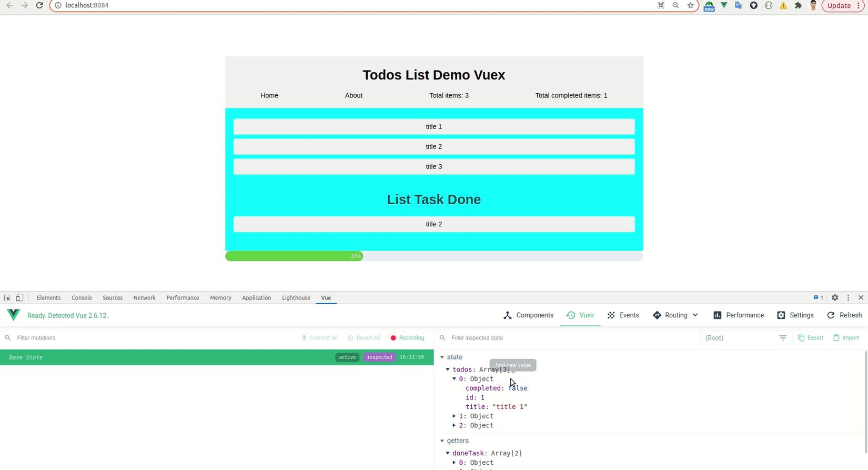
Task: Click the Export state icon button
Action: point(811,338)
